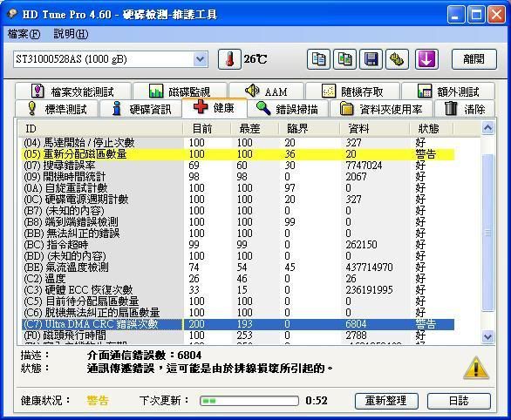511x420 pixels.
Task: Select row (B7) 未知的內容
Action: pos(239,210)
